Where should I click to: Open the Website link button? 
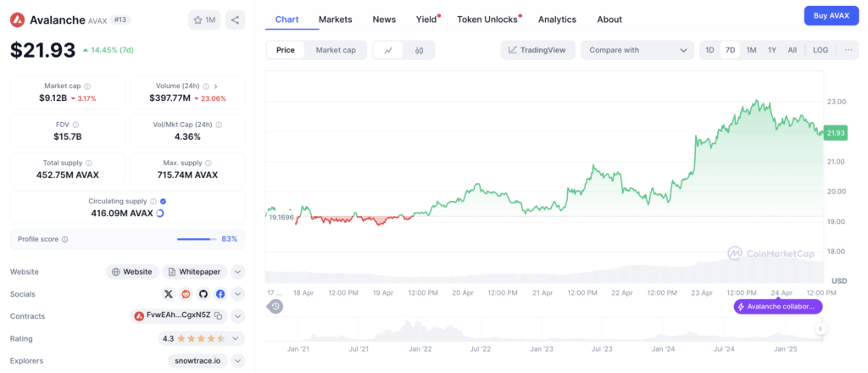tap(132, 272)
